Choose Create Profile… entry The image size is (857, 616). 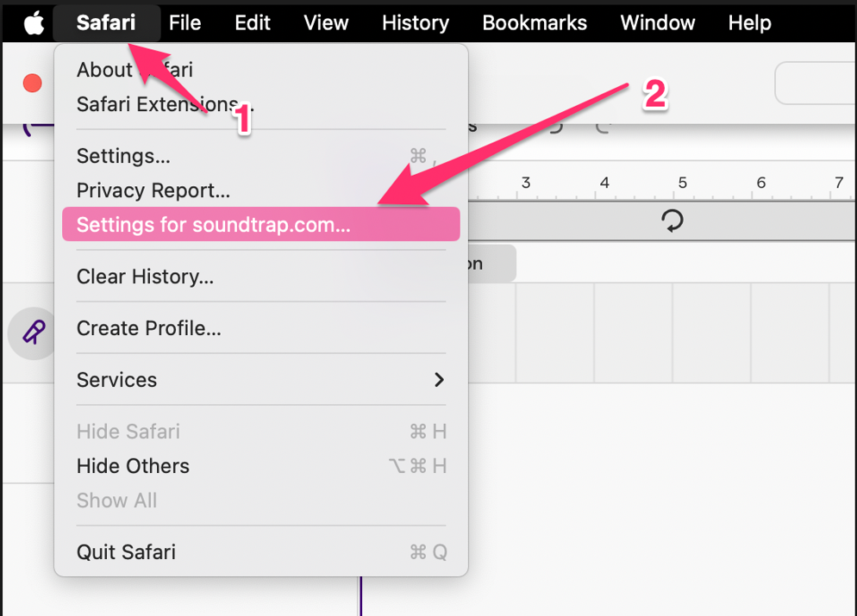pos(261,328)
